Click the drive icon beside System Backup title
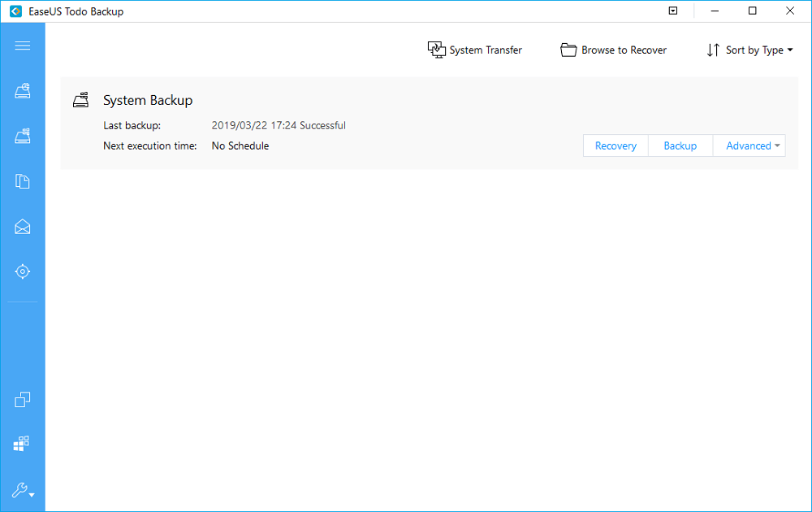Viewport: 812px width, 512px height. click(80, 99)
